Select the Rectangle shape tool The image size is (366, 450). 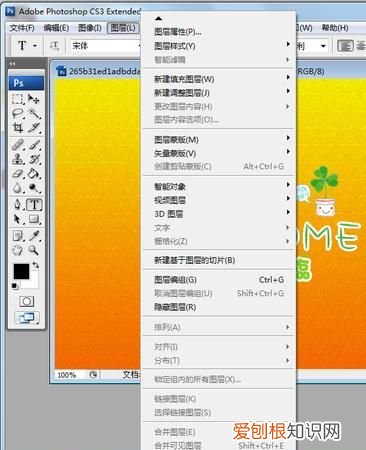pos(34,219)
